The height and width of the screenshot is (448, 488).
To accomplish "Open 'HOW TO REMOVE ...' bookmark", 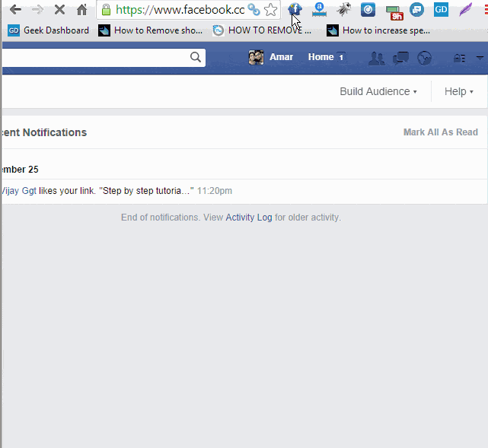I will (262, 30).
